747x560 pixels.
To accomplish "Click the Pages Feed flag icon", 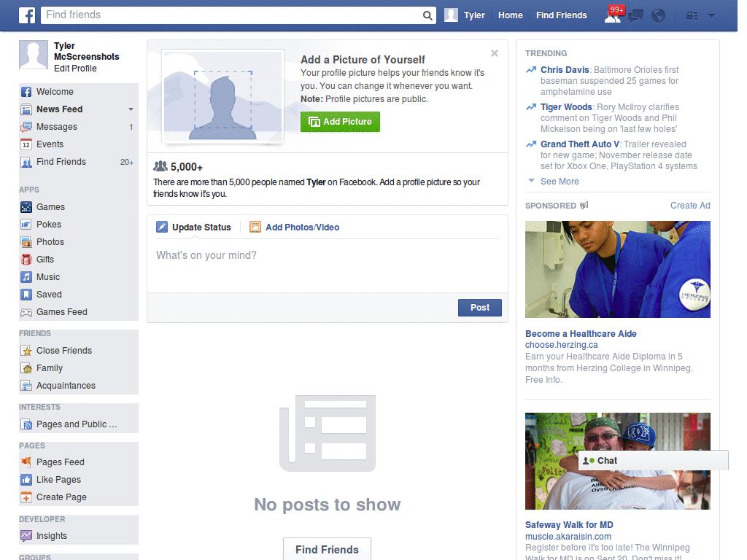I will 26,462.
